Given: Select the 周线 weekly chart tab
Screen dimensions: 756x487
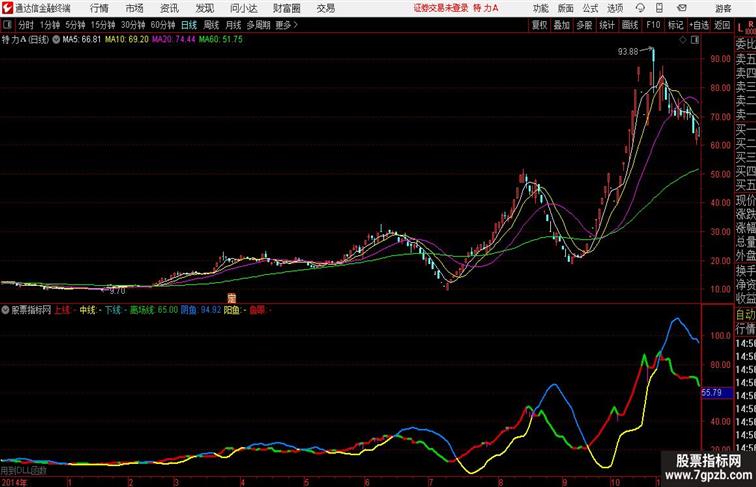Looking at the screenshot, I should [211, 25].
